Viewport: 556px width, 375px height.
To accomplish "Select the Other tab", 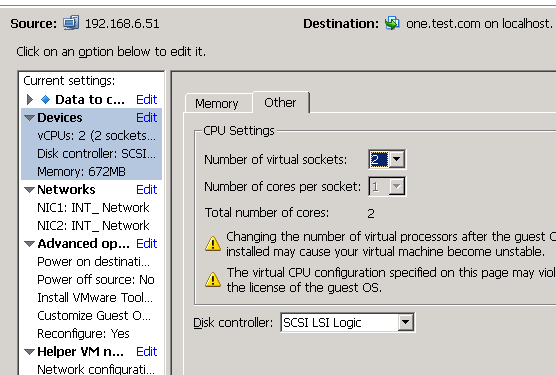I will [280, 102].
